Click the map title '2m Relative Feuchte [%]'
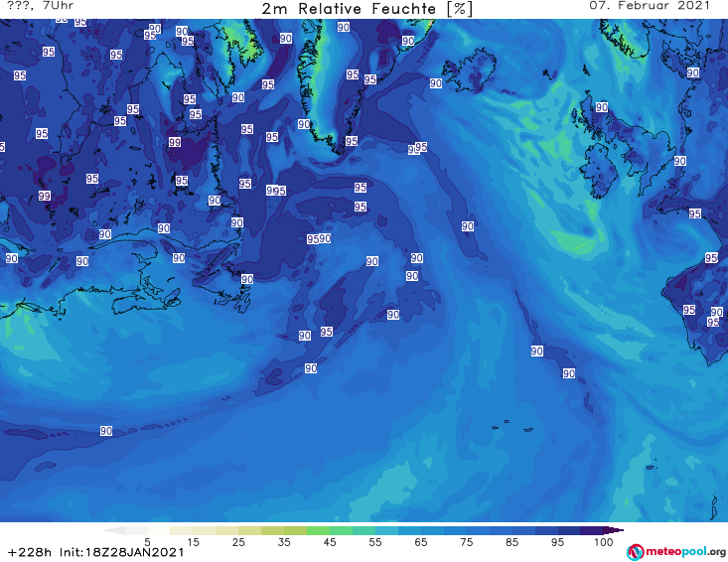The image size is (728, 562). (366, 9)
